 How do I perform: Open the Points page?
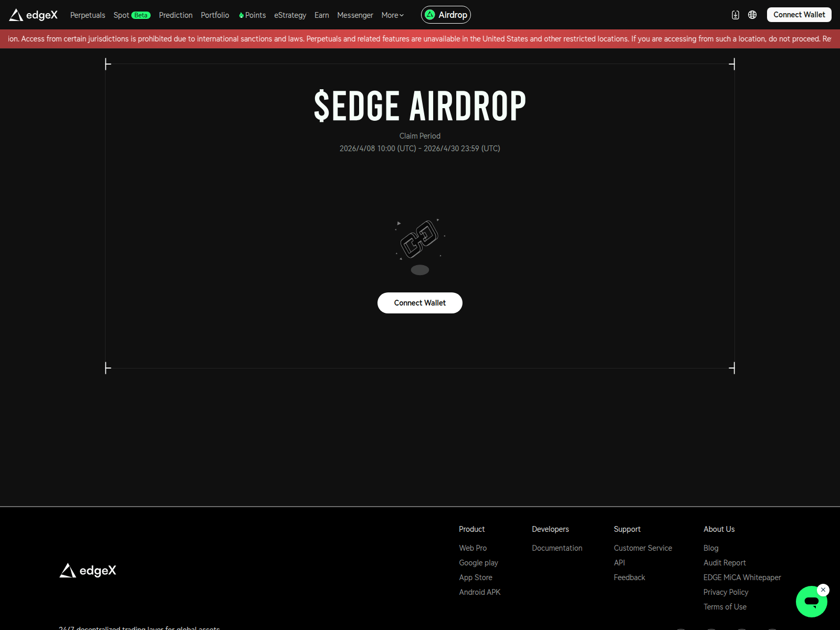(252, 15)
